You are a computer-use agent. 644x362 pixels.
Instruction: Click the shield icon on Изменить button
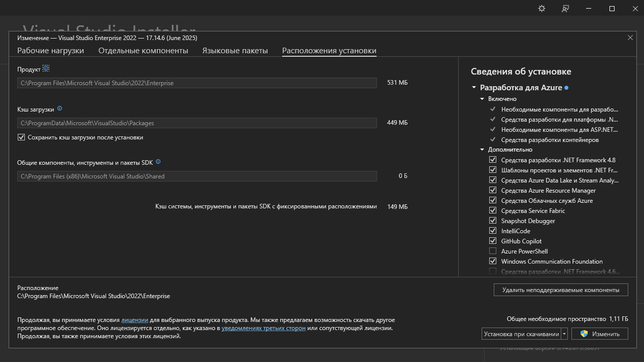click(x=584, y=334)
